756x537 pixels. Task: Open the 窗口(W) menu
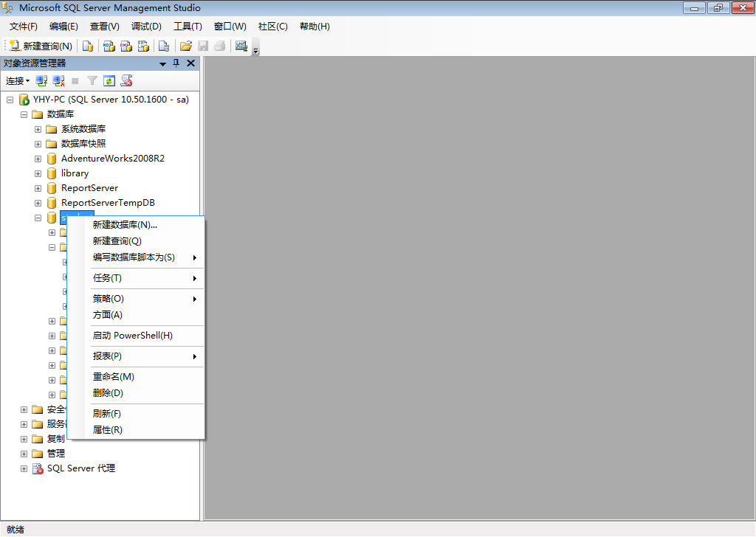pos(230,27)
